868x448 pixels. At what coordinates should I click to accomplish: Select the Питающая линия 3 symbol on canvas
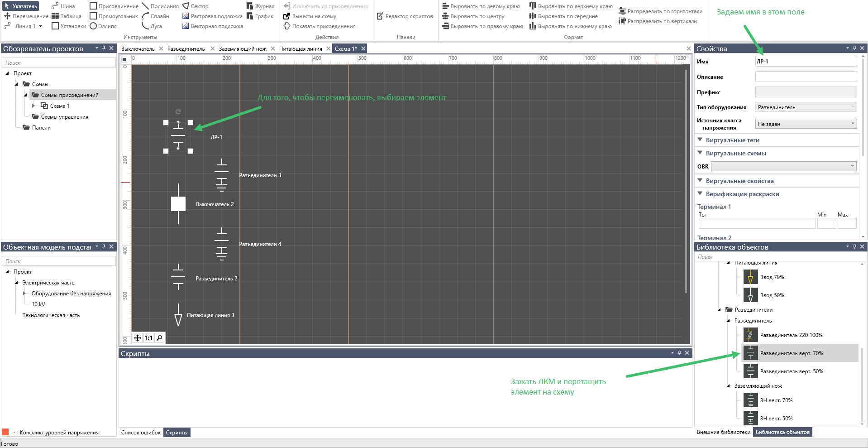click(178, 315)
